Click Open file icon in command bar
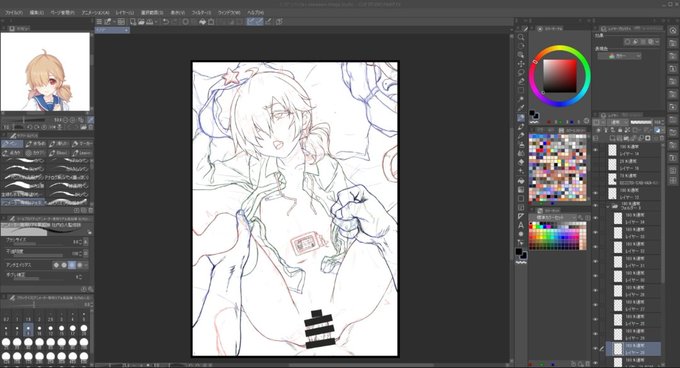Screen dimensions: 680x368 pos(141,22)
